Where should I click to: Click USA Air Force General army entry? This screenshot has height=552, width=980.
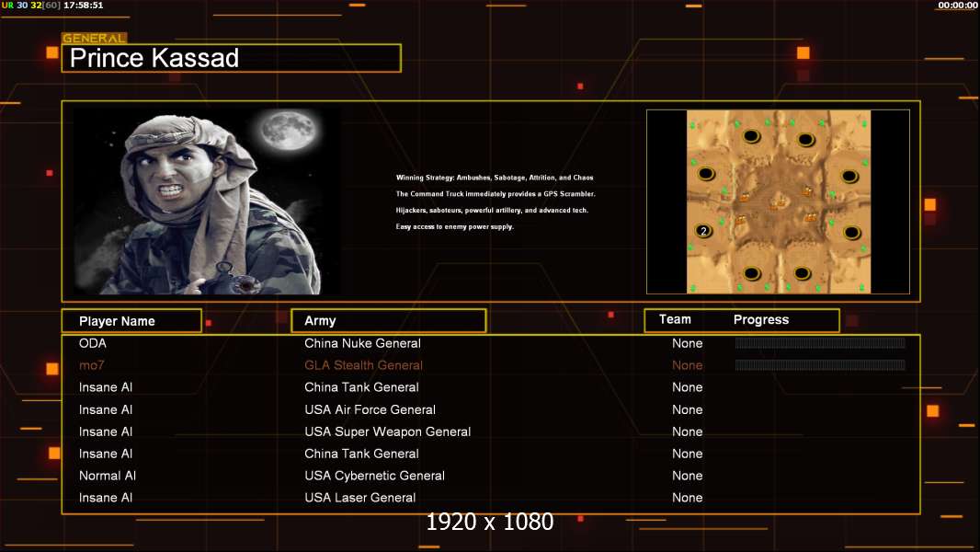[370, 409]
